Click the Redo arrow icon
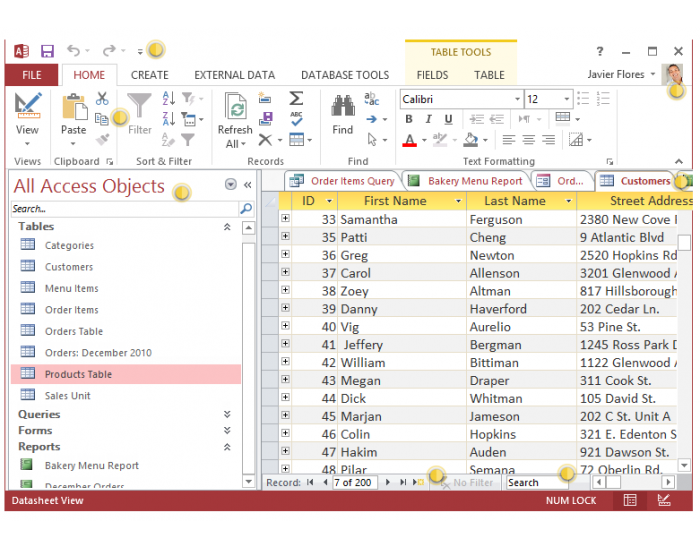Screen dimensions: 700x550 coord(109,51)
